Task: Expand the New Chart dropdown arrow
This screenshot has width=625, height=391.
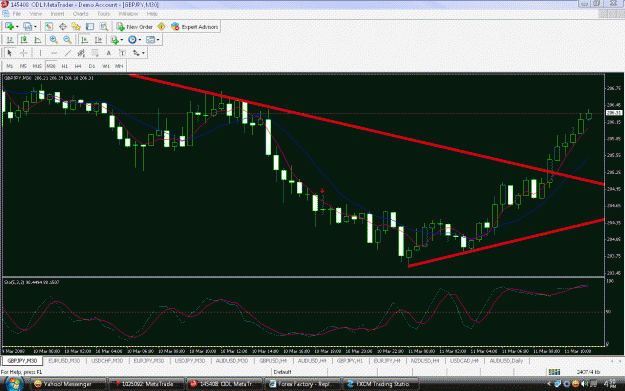Action: click(17, 27)
